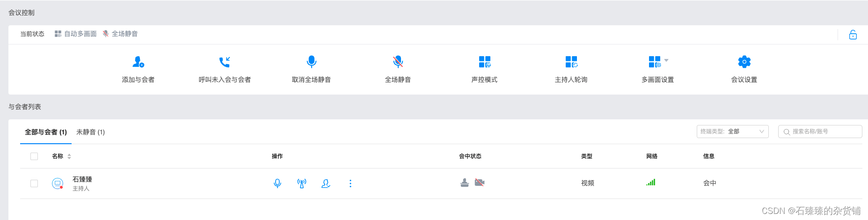This screenshot has width=868, height=220.
Task: Unmute everyone with 取消全场静音 microphone icon
Action: click(x=311, y=62)
